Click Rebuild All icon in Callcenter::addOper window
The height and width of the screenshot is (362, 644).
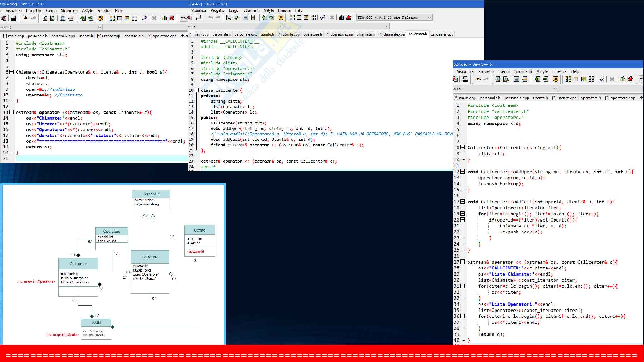coord(591,79)
